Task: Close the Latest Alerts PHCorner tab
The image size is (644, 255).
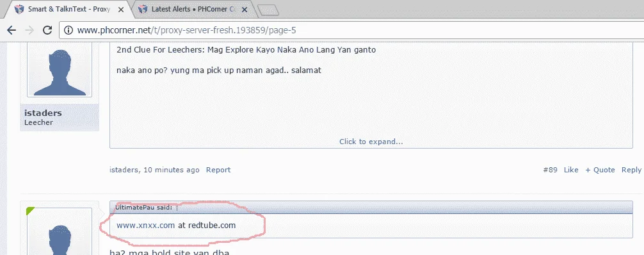Action: 245,10
